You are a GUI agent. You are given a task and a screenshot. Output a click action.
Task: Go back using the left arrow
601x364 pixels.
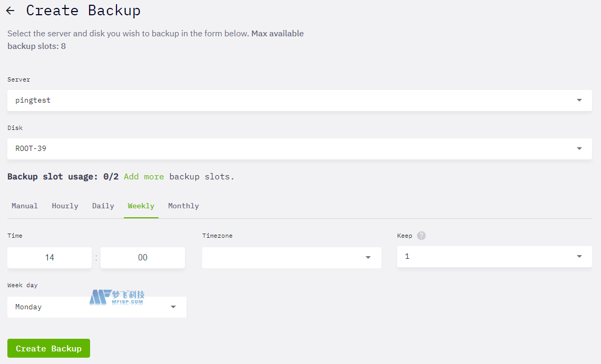tap(10, 11)
